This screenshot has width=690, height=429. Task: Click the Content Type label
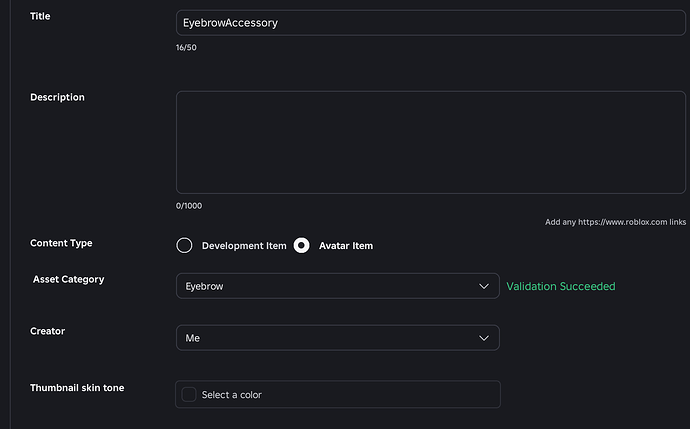coord(61,243)
